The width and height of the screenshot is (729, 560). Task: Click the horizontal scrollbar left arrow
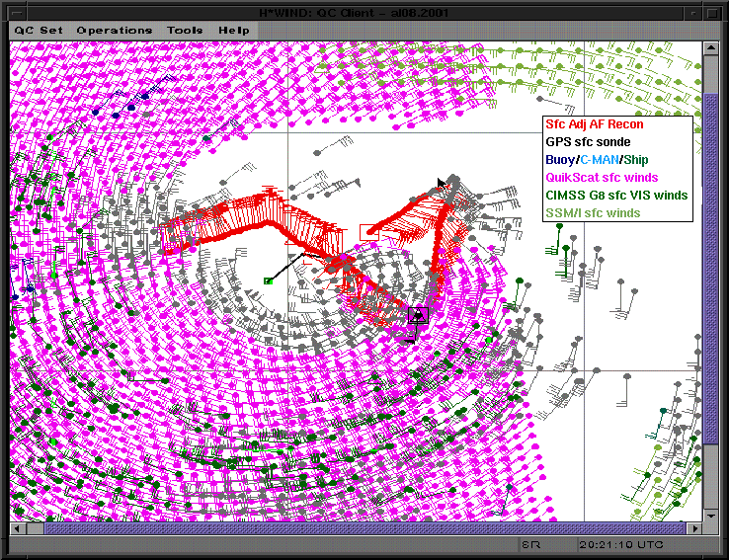coord(17,529)
